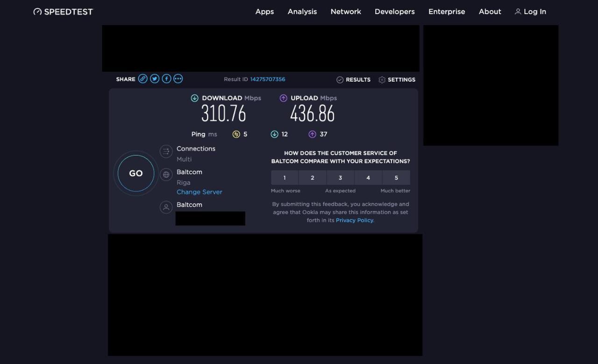The width and height of the screenshot is (598, 364).
Task: Open Results with checkmark icon
Action: [353, 80]
